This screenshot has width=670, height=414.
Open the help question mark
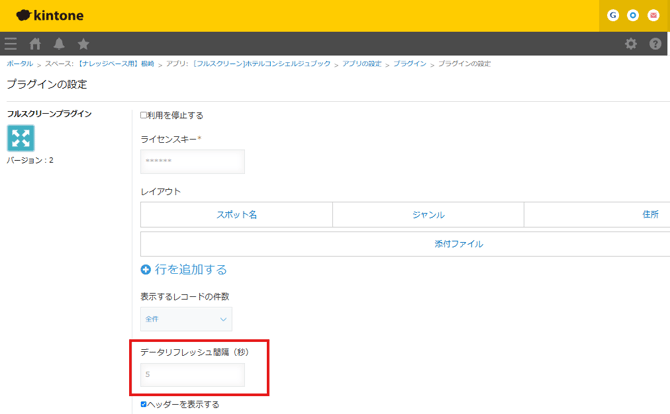[655, 44]
